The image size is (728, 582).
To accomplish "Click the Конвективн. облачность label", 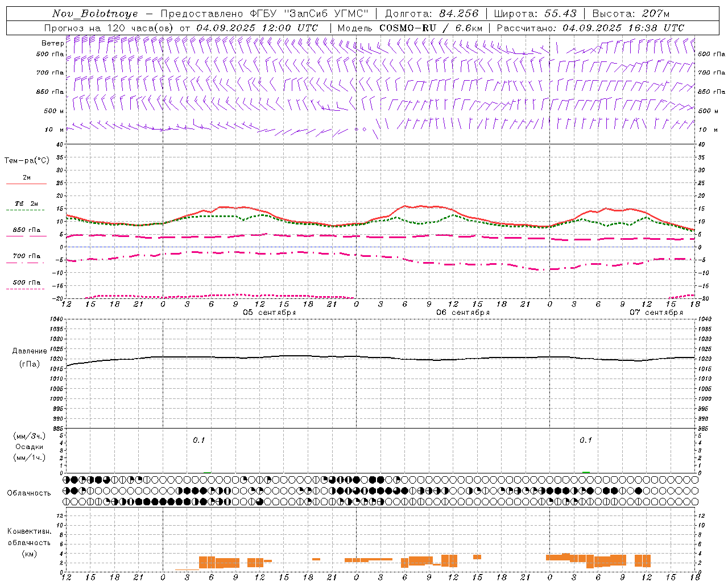I will [29, 537].
